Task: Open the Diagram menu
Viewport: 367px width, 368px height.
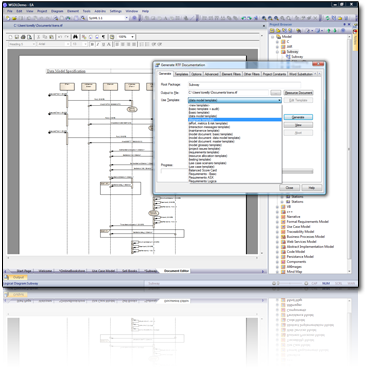Action: pos(57,11)
